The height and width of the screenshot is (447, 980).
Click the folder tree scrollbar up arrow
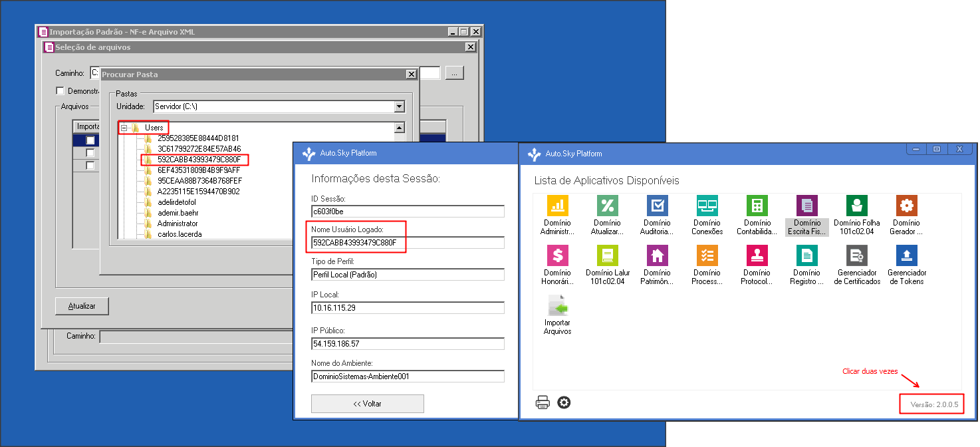[x=399, y=128]
